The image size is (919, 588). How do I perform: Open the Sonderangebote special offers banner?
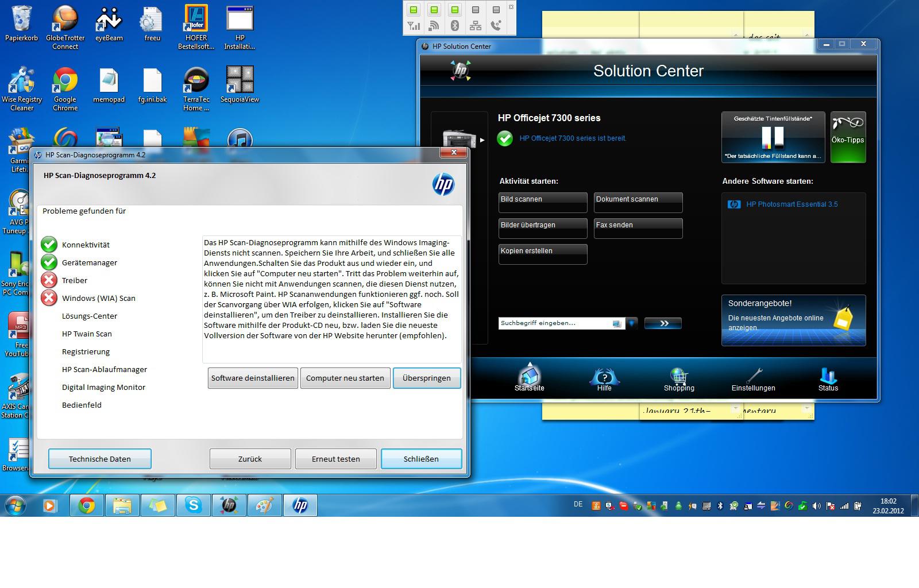point(793,320)
